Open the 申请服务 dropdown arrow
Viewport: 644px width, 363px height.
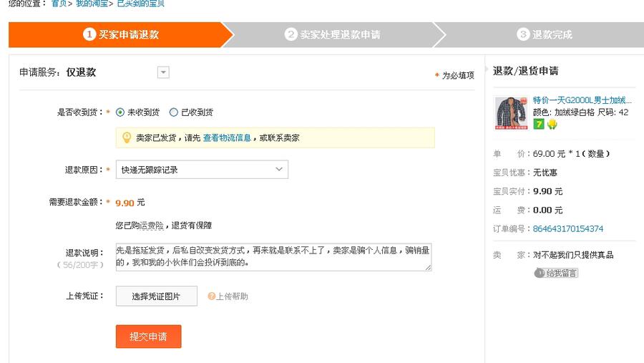click(163, 72)
